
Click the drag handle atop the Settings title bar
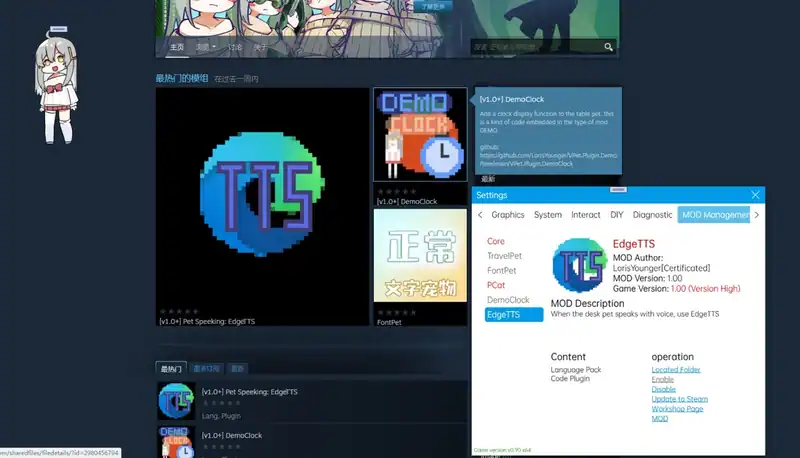(x=618, y=189)
